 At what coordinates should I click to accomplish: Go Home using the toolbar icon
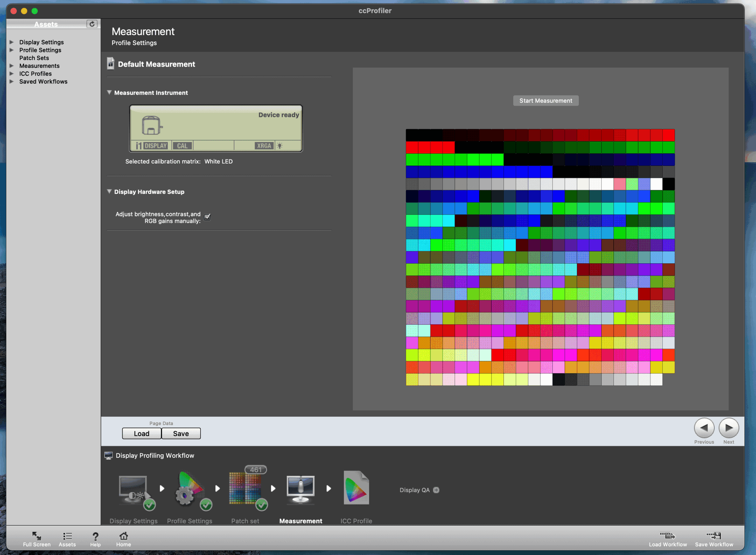click(123, 537)
